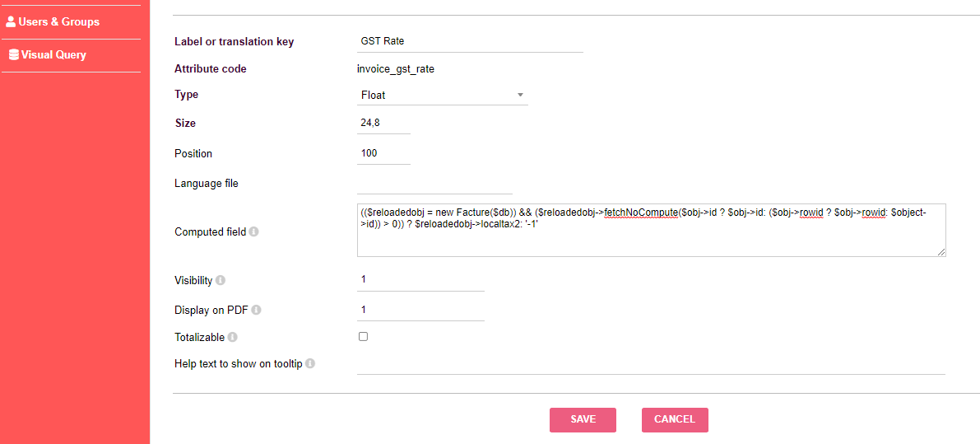
Task: Click into the Language file input
Action: pyautogui.click(x=434, y=184)
